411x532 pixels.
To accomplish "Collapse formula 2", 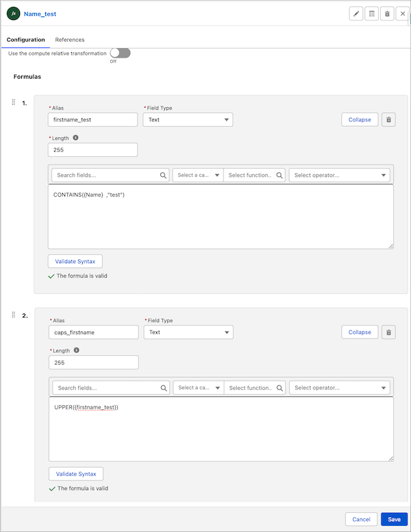I will (x=360, y=332).
